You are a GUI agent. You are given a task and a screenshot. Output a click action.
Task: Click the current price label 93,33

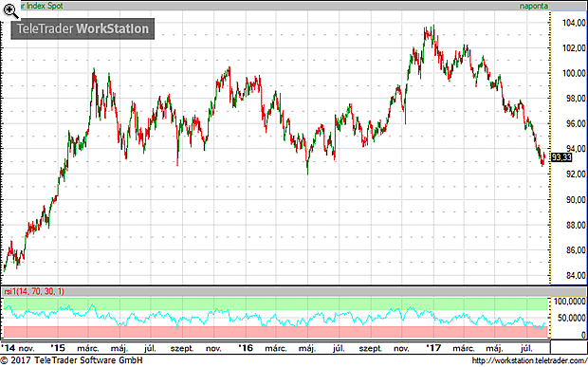point(561,157)
